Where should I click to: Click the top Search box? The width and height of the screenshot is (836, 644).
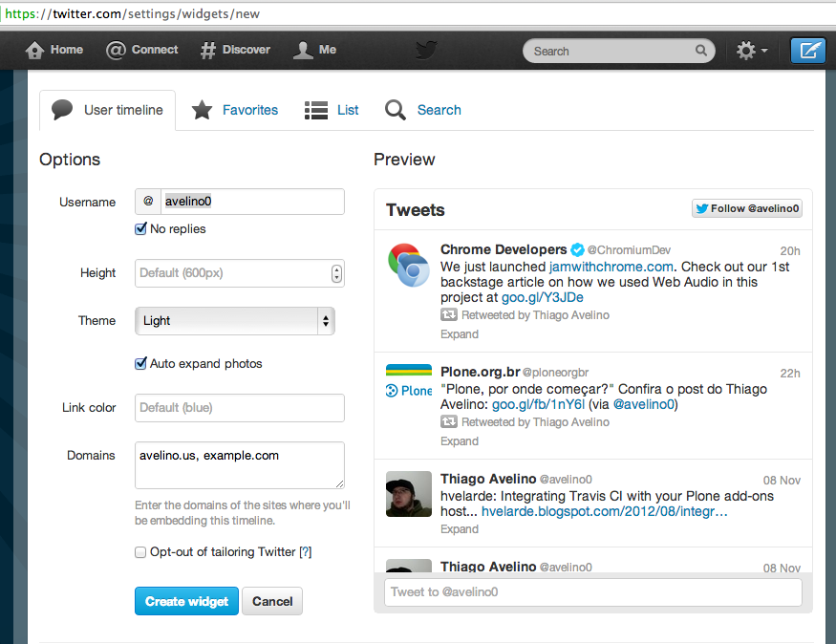618,51
